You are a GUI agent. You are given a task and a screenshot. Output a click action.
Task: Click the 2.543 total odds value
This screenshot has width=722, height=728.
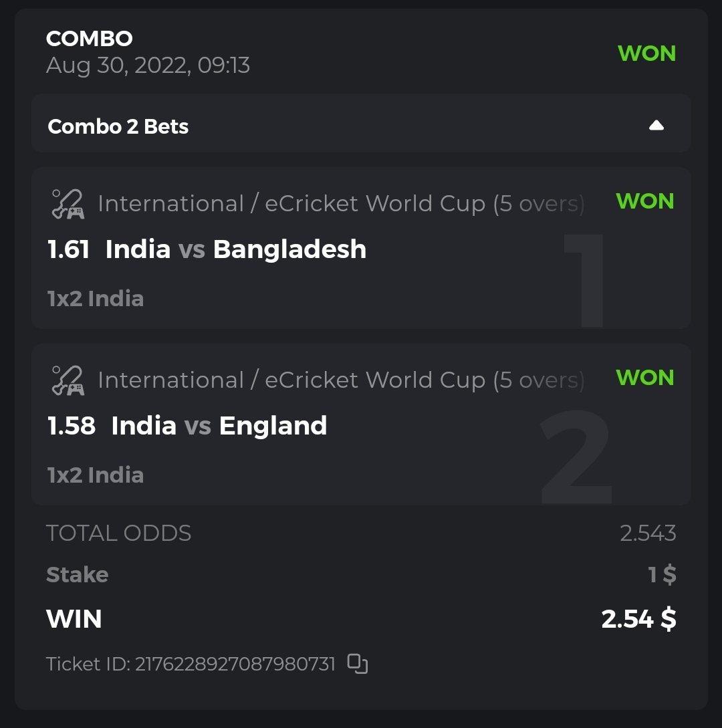[x=647, y=533]
